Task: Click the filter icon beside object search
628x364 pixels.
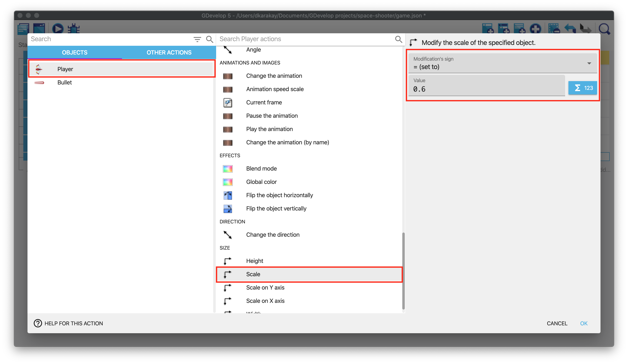Action: 197,39
